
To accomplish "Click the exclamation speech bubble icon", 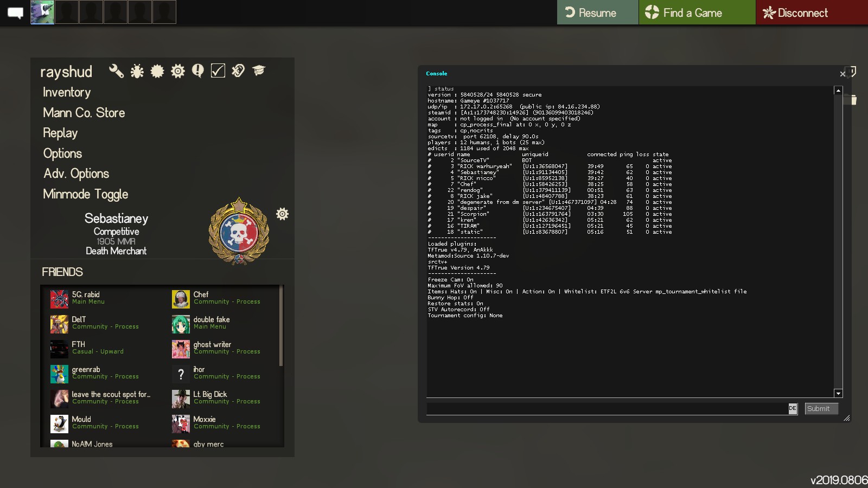I will [x=198, y=71].
